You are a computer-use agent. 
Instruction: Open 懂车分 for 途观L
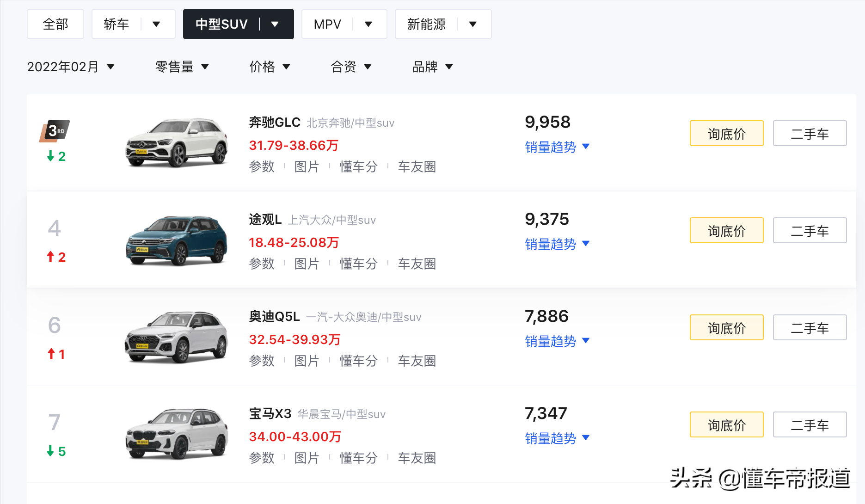[x=359, y=264]
